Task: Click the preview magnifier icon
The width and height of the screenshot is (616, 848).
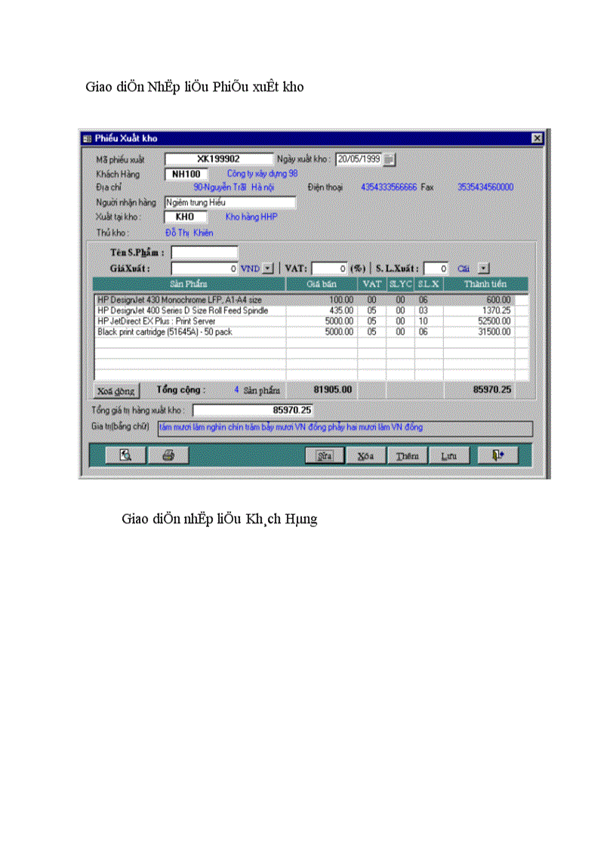Action: click(x=125, y=455)
